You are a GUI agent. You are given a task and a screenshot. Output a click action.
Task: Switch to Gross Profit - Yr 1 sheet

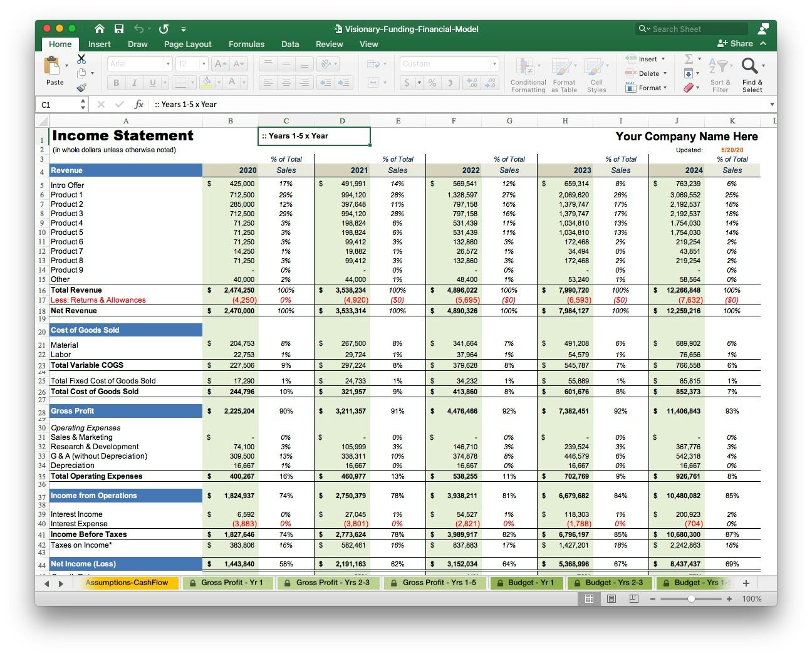[x=227, y=583]
